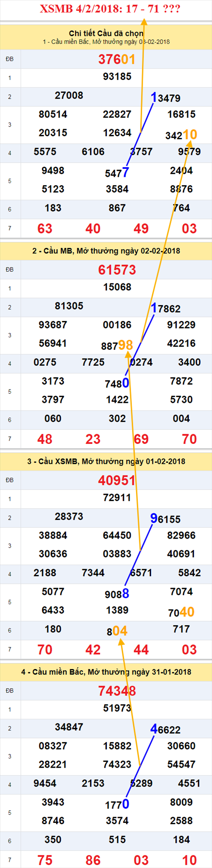212x868 pixels.
Task: Select special prize number 40951
Action: 117,480
